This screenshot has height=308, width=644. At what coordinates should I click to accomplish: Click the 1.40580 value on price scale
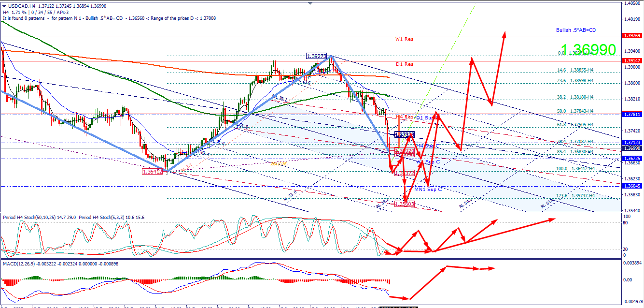[x=631, y=3]
